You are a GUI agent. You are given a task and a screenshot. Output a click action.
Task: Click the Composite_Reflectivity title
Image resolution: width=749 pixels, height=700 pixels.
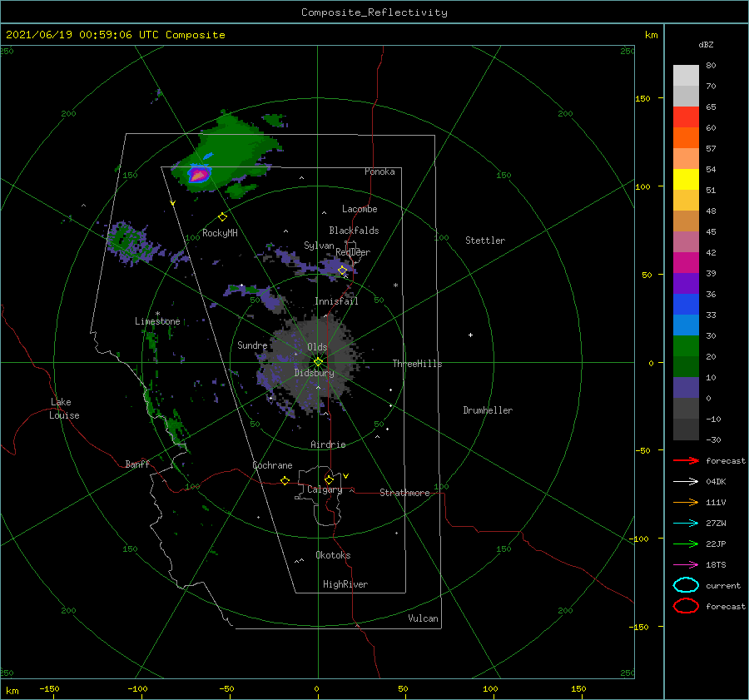[374, 12]
